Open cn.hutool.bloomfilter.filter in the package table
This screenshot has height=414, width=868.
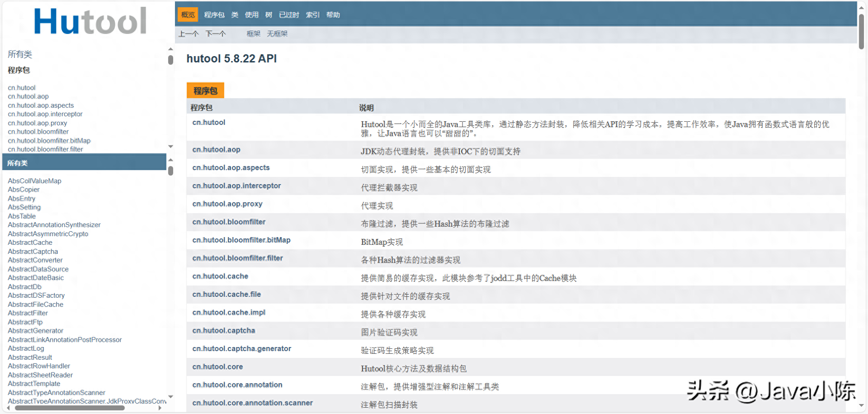[x=237, y=258]
